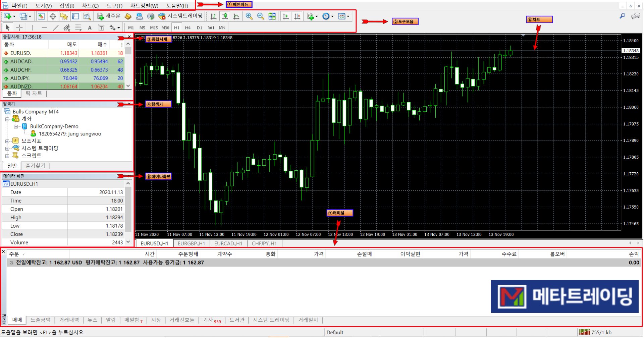The width and height of the screenshot is (644, 342).
Task: Collapse the 계좌 tree node
Action: [7, 119]
